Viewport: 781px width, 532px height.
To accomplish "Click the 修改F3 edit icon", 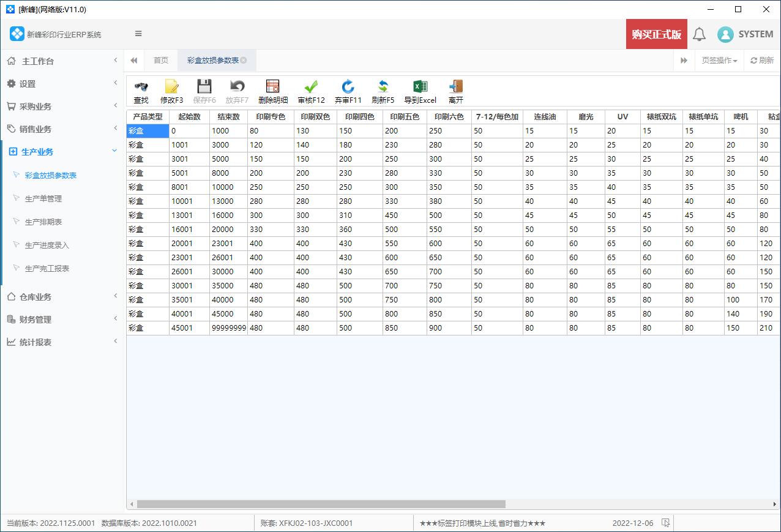I will coord(171,86).
